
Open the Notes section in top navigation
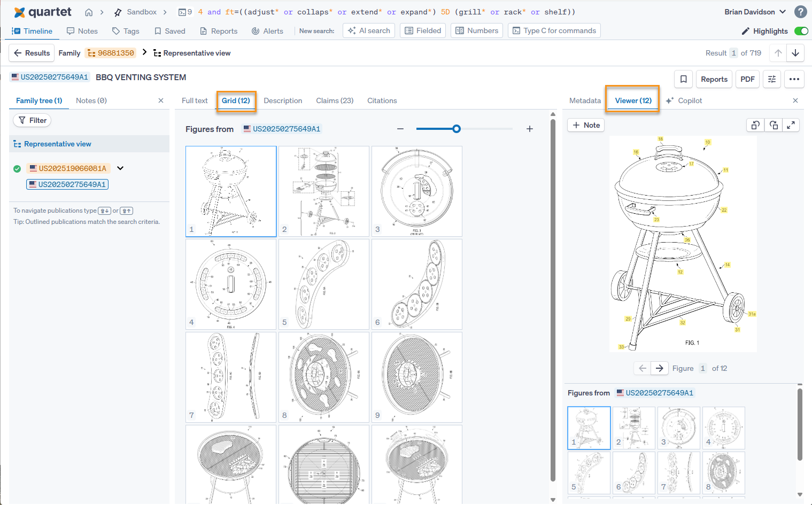(x=82, y=31)
